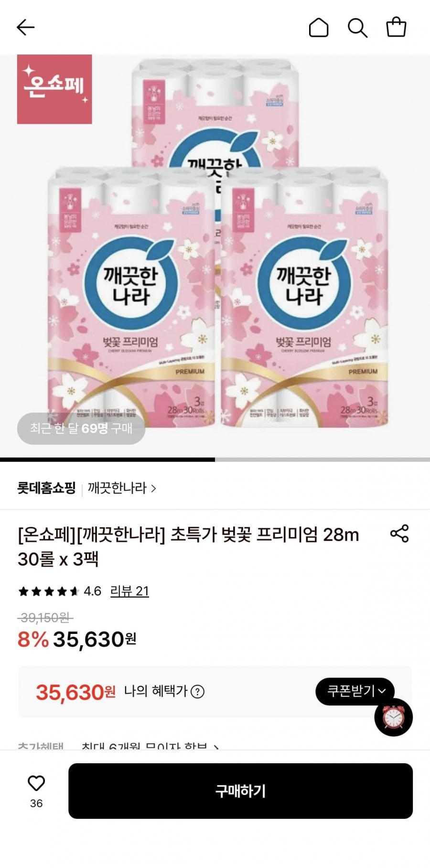Open the 롯데홈쇼핑 seller link
This screenshot has height=868, width=430.
(46, 488)
